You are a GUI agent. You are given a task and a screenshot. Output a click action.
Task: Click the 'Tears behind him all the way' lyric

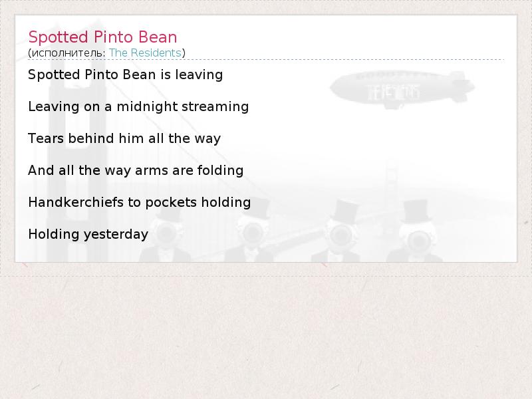point(124,138)
